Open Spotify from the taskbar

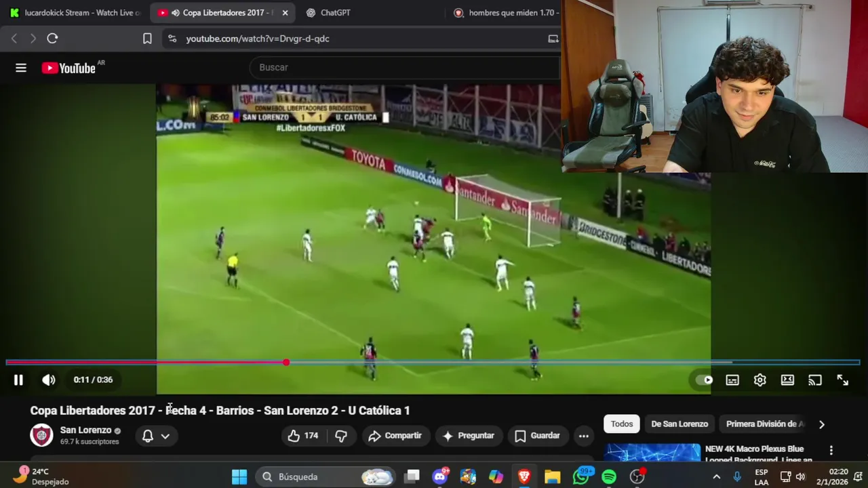tap(609, 477)
